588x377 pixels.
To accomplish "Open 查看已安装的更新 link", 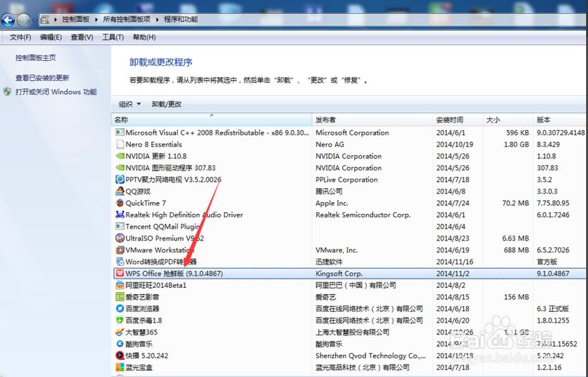I will tap(42, 78).
